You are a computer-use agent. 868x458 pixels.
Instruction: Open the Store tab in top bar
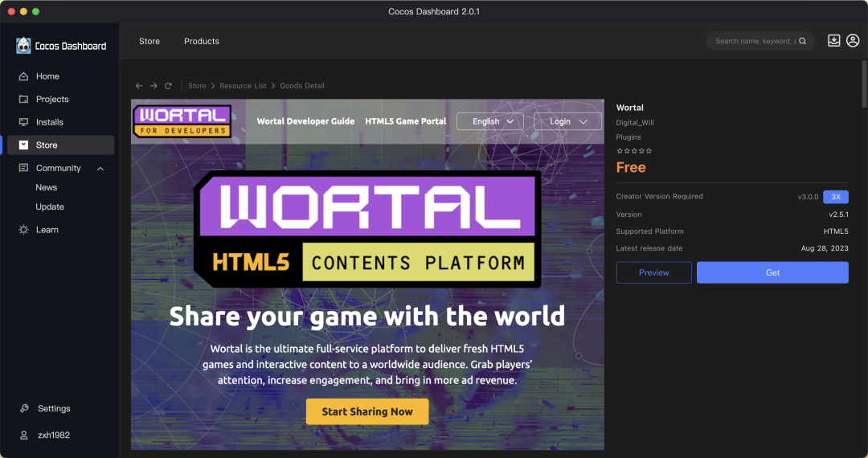pyautogui.click(x=149, y=41)
